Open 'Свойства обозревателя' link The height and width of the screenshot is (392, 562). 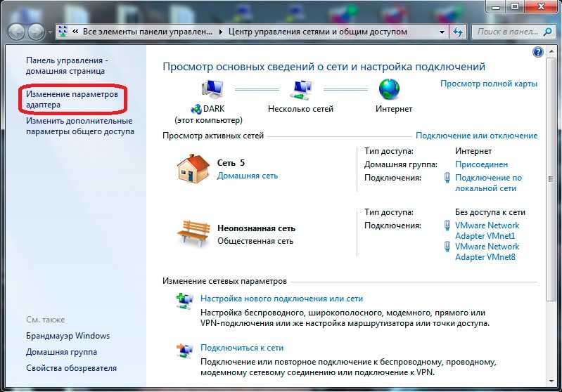point(71,368)
